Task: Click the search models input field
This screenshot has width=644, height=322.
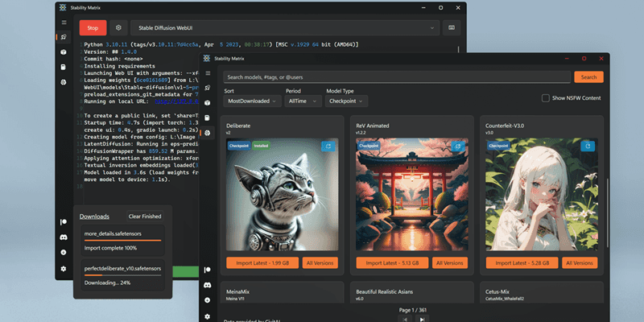Action: [396, 77]
